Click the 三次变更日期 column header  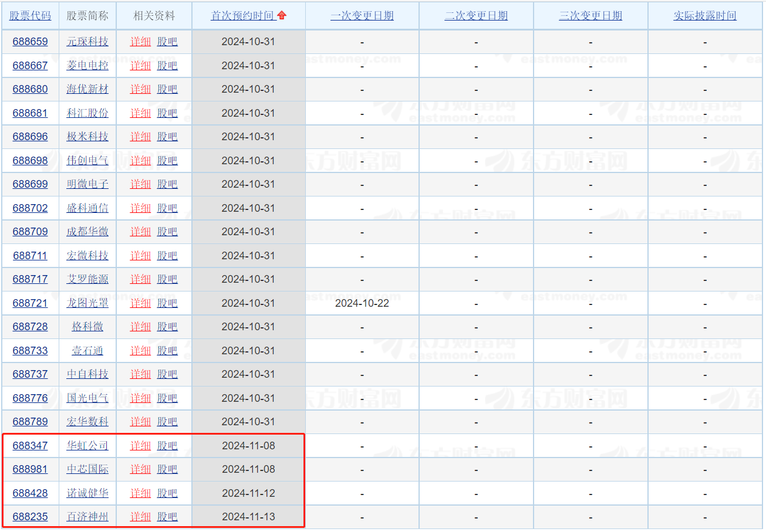(590, 16)
